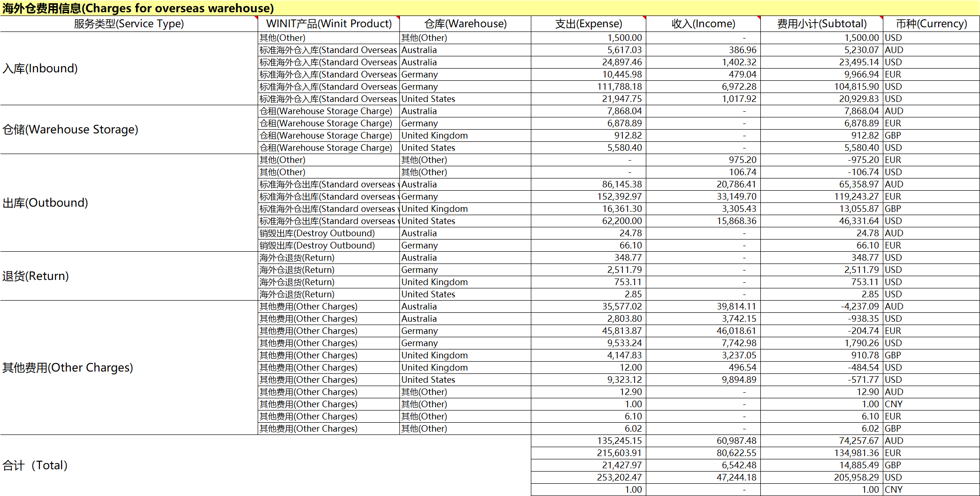The image size is (980, 496).
Task: Click the total subtotal 74,257.67
Action: coord(822,441)
